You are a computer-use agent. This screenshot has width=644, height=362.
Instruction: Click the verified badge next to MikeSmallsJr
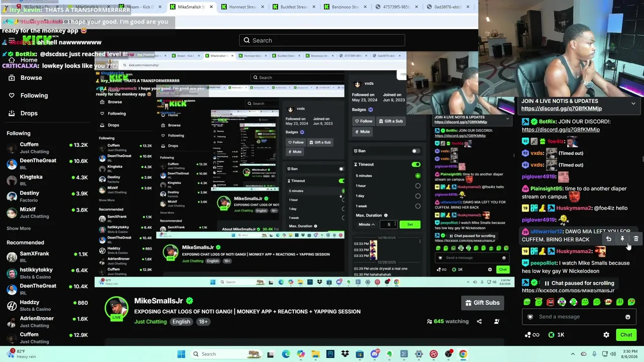click(190, 301)
